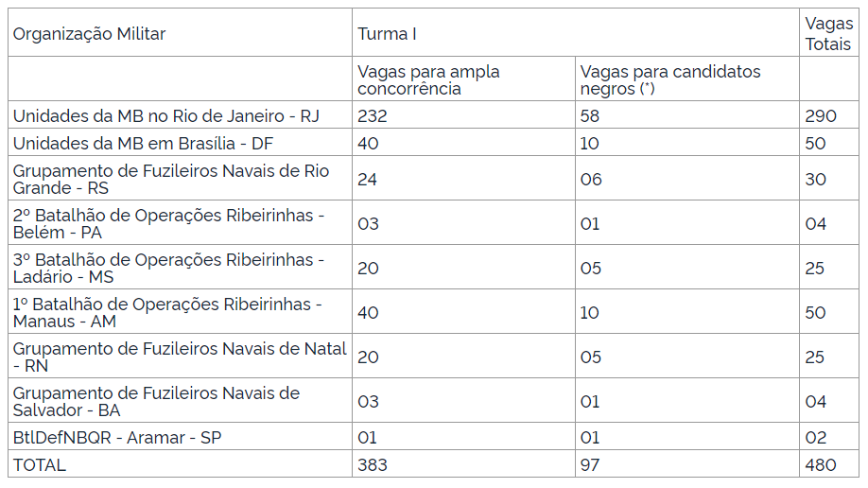Select the Rio de Janeiro - RJ row label

pos(166,116)
